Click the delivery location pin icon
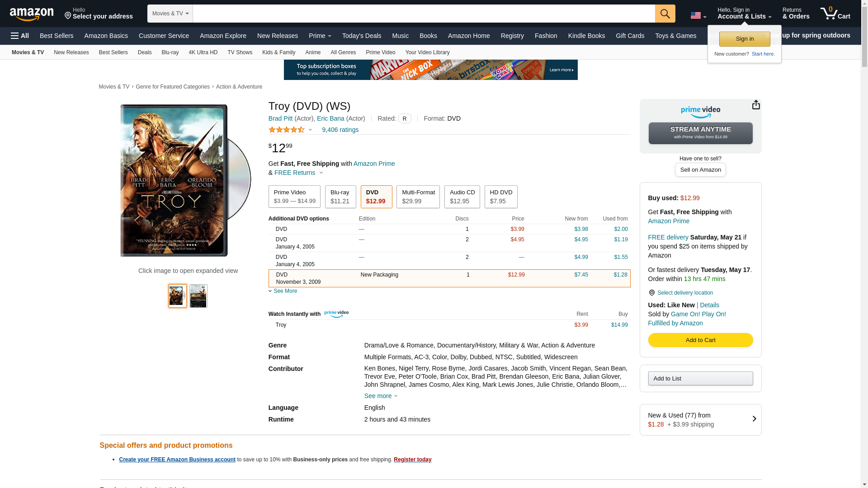 point(651,293)
